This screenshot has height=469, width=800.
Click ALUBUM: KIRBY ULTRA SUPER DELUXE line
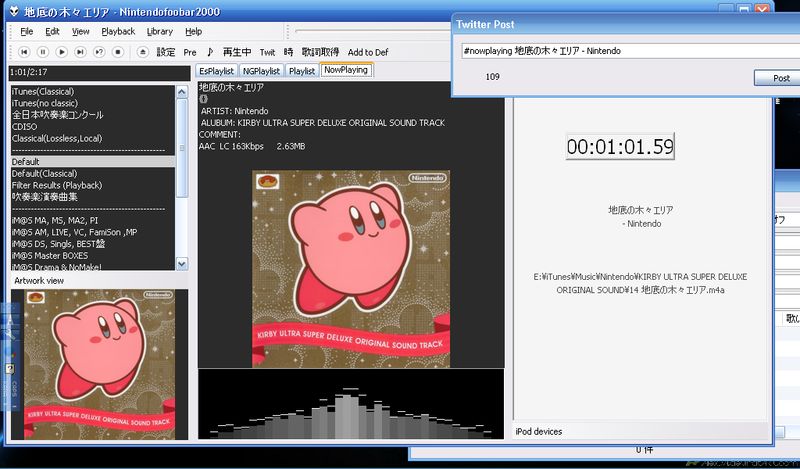coord(322,123)
